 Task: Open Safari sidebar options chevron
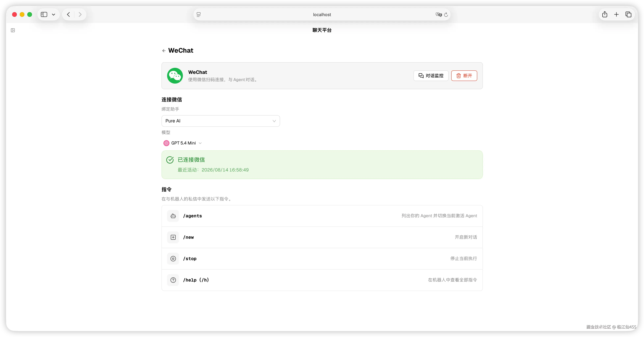pos(54,14)
